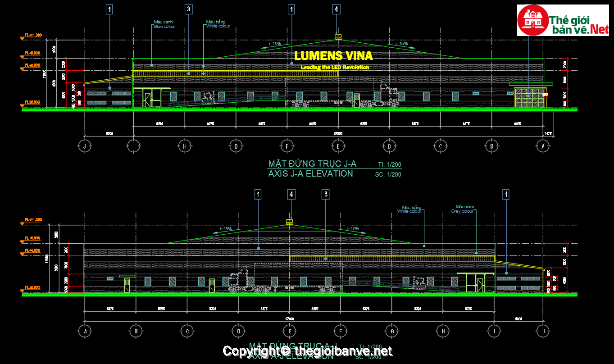This screenshot has height=364, width=614.
Task: Select the truck drawing in A-J elevation
Action: [x=286, y=279]
